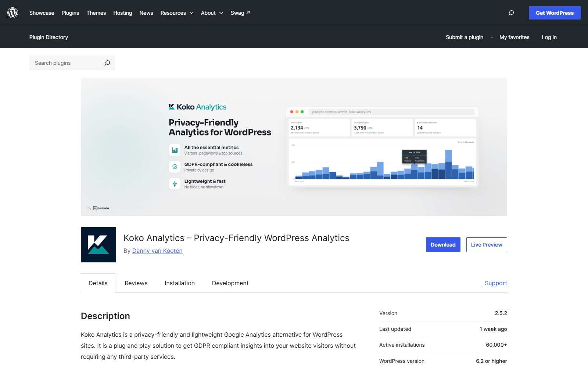Open the Koko Analytics plugin logo icon

coord(98,245)
